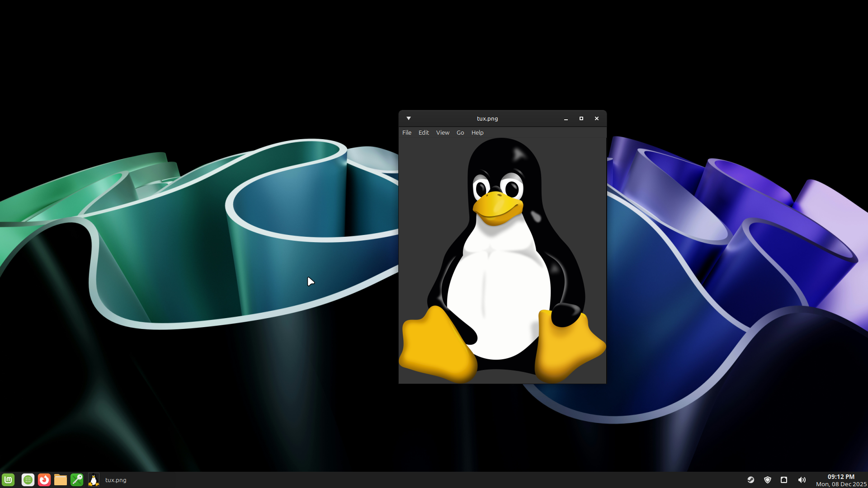Open the Linux Mint start menu
The width and height of the screenshot is (868, 488).
pos(8,480)
